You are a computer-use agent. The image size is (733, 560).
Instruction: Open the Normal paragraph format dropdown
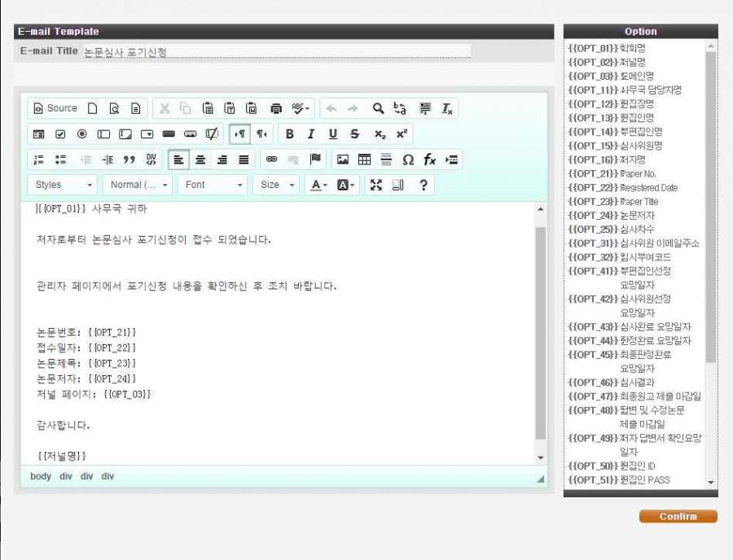point(138,185)
